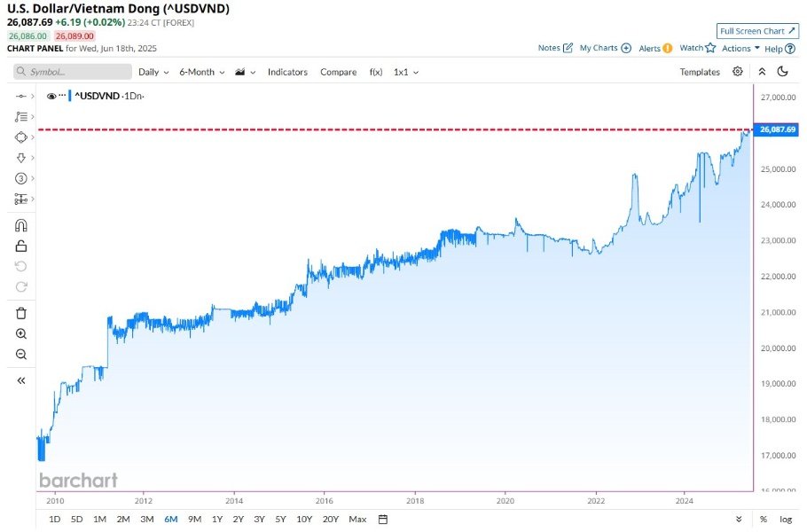
Task: Zoom out using the magnifier minus icon
Action: (21, 355)
